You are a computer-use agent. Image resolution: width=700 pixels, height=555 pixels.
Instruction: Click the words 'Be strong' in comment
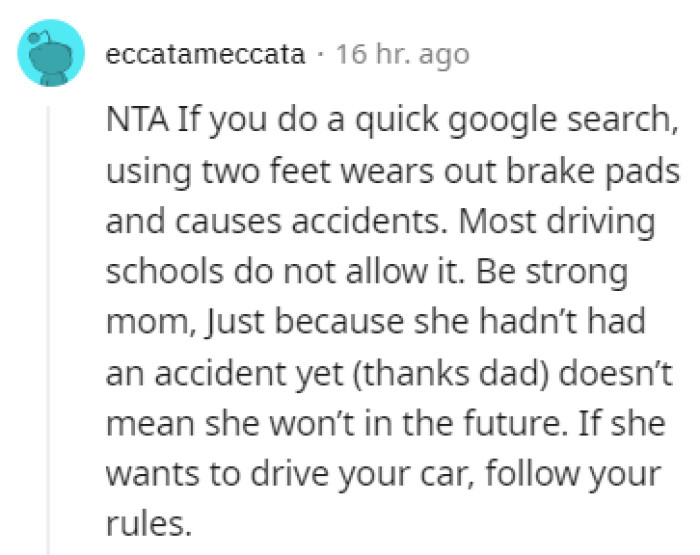click(552, 273)
